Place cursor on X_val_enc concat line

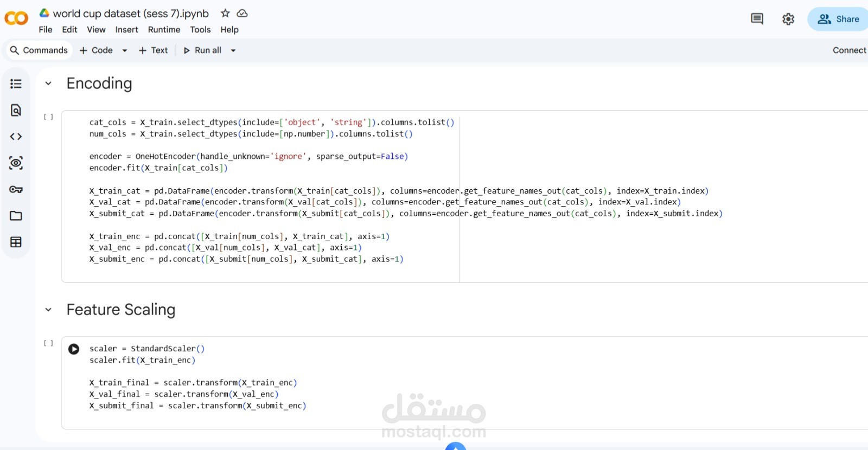click(x=226, y=248)
